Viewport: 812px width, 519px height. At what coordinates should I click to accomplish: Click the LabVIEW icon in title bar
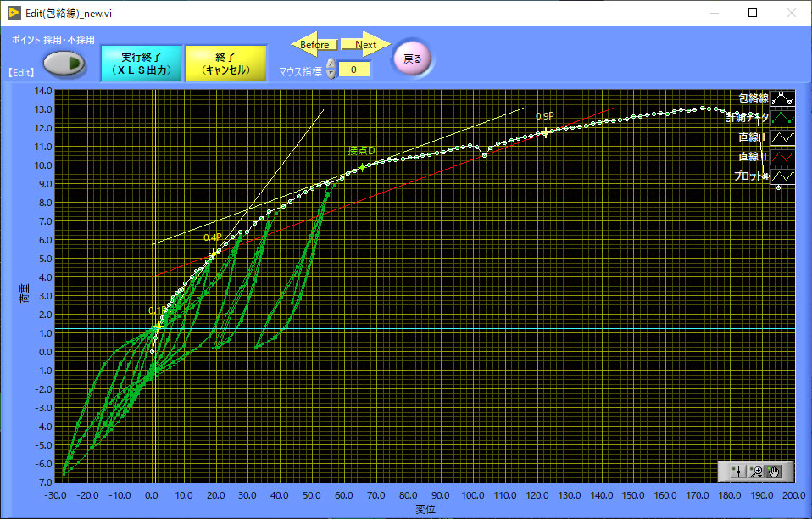[14, 13]
